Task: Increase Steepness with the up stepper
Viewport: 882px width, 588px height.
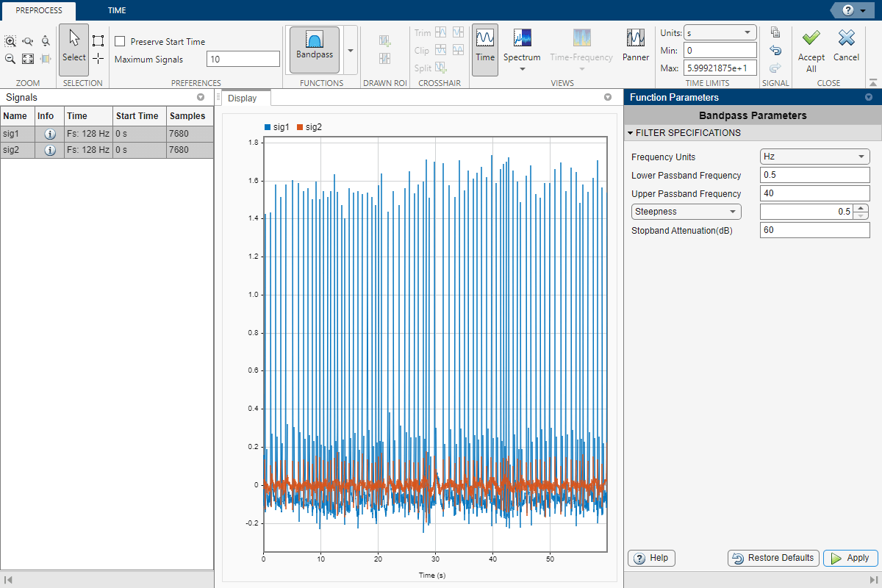Action: pos(861,208)
